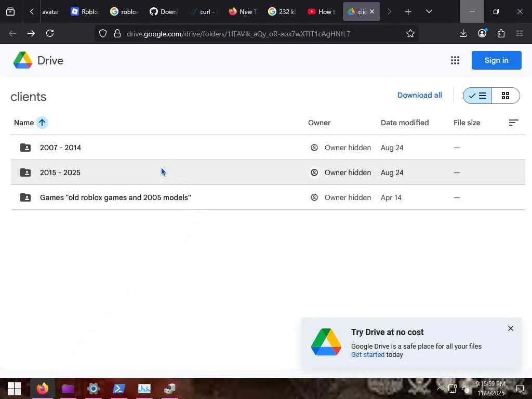Switch to the 232 kb Google tab

[x=282, y=11]
